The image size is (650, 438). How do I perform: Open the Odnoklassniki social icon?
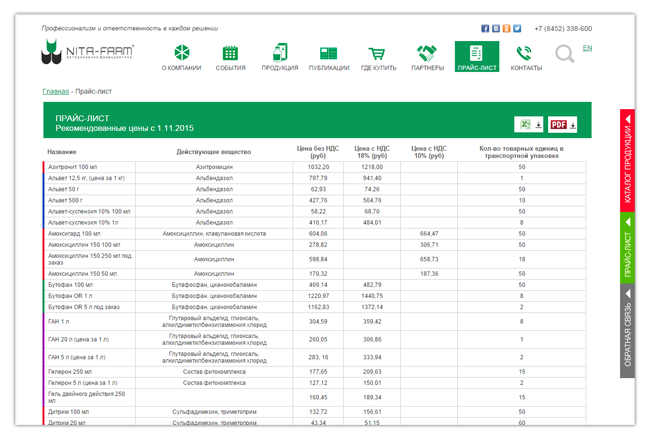pyautogui.click(x=507, y=29)
